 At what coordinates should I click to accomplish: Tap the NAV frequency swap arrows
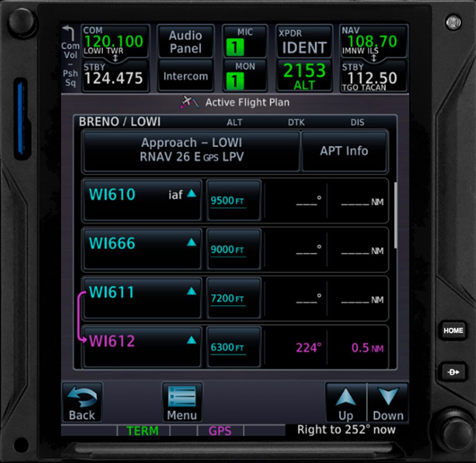[x=374, y=58]
